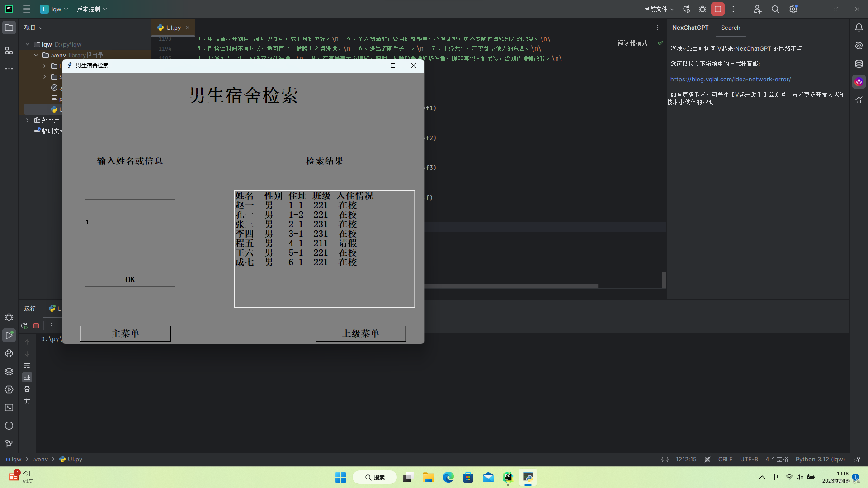868x488 pixels.
Task: Open the lqw project dropdown
Action: point(54,9)
